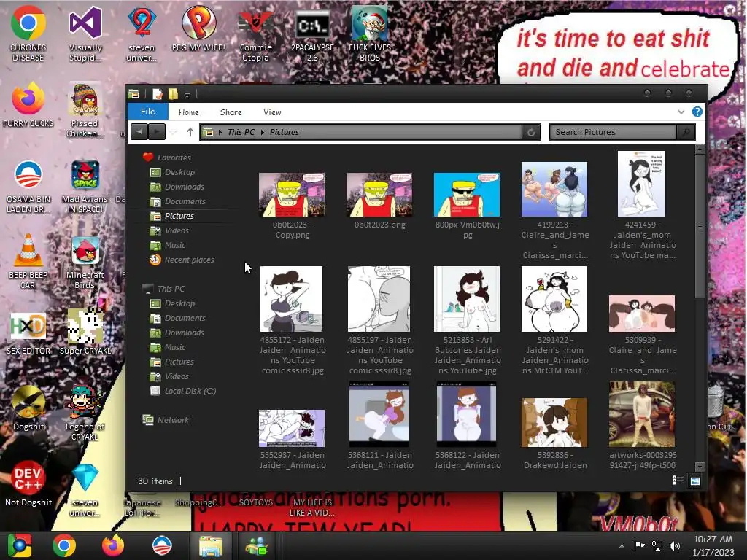
Task: Click the Pictures breadcrumb in the address bar
Action: coord(285,132)
